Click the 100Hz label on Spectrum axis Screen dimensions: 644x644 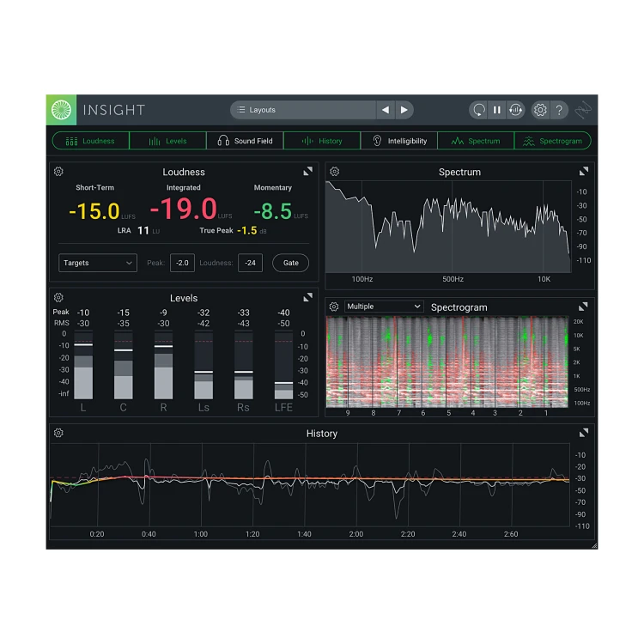point(362,279)
